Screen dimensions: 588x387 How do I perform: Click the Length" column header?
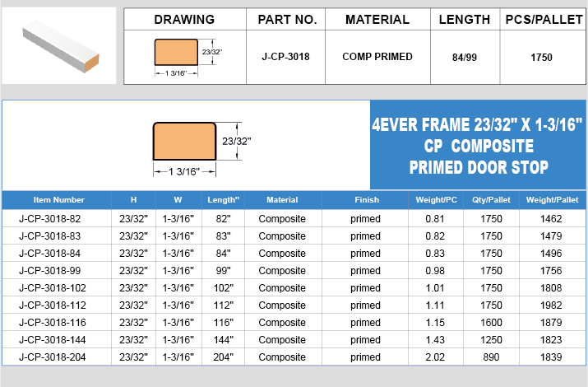click(223, 200)
